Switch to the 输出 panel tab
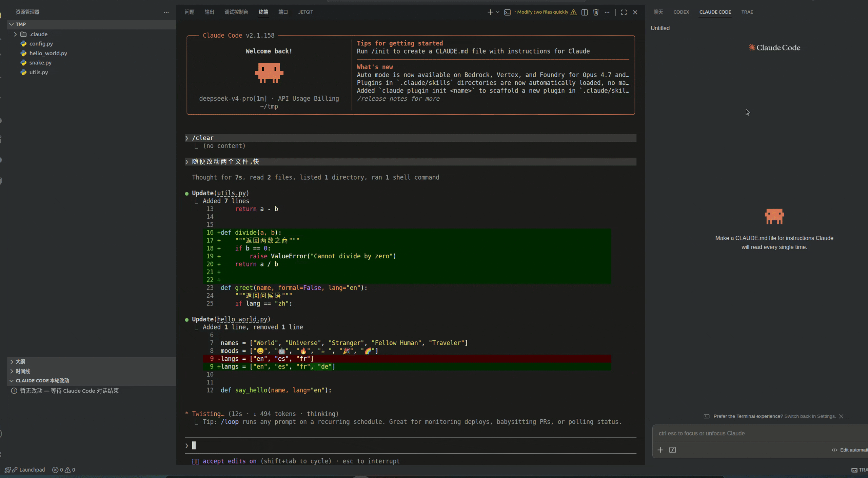This screenshot has width=868, height=478. 209,12
